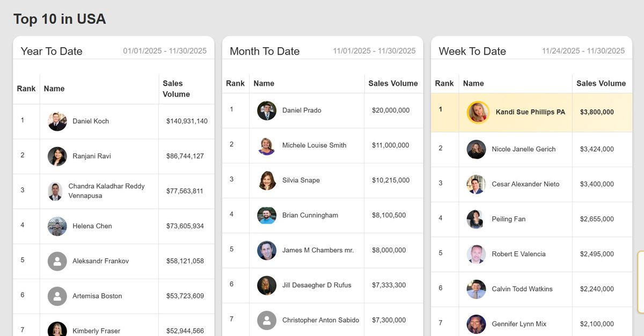The image size is (644, 336).
Task: Select sales volume $10,215,000
Action: coord(391,180)
